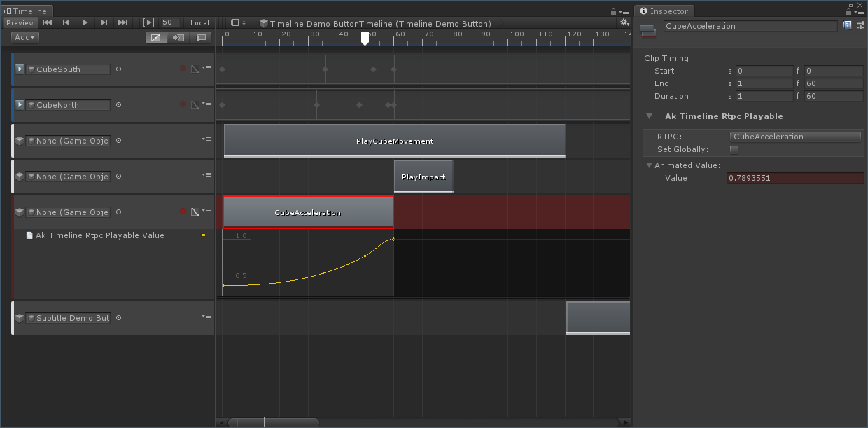Step to the next frame

[x=104, y=22]
